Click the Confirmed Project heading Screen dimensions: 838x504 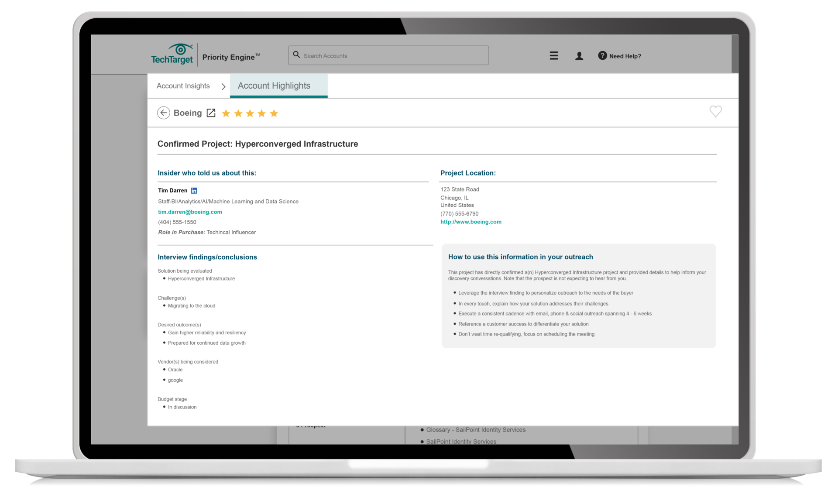[x=258, y=144]
